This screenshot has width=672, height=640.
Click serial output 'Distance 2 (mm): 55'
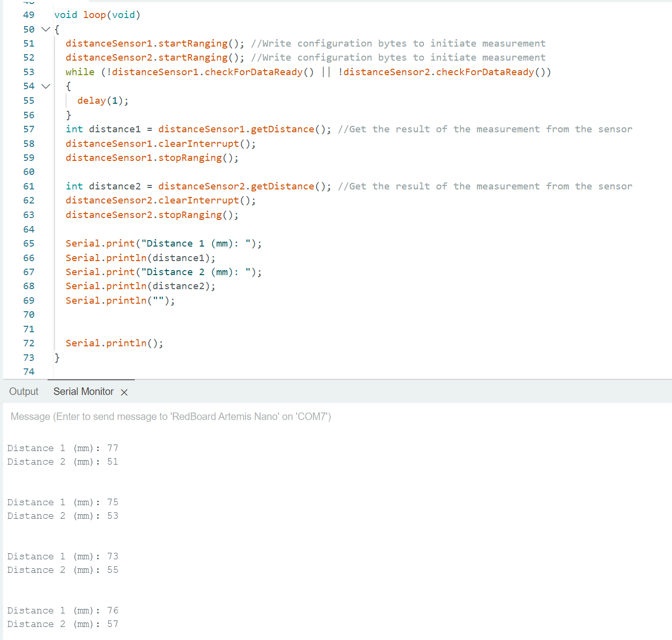[63, 570]
